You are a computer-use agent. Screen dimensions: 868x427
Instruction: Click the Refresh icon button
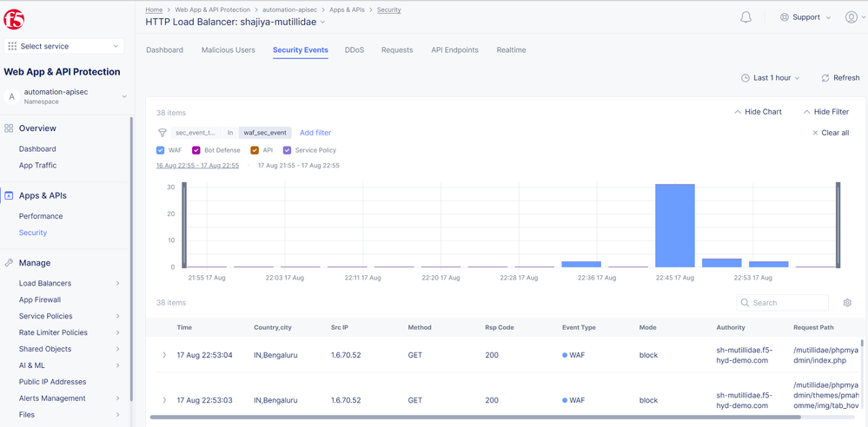click(x=825, y=78)
